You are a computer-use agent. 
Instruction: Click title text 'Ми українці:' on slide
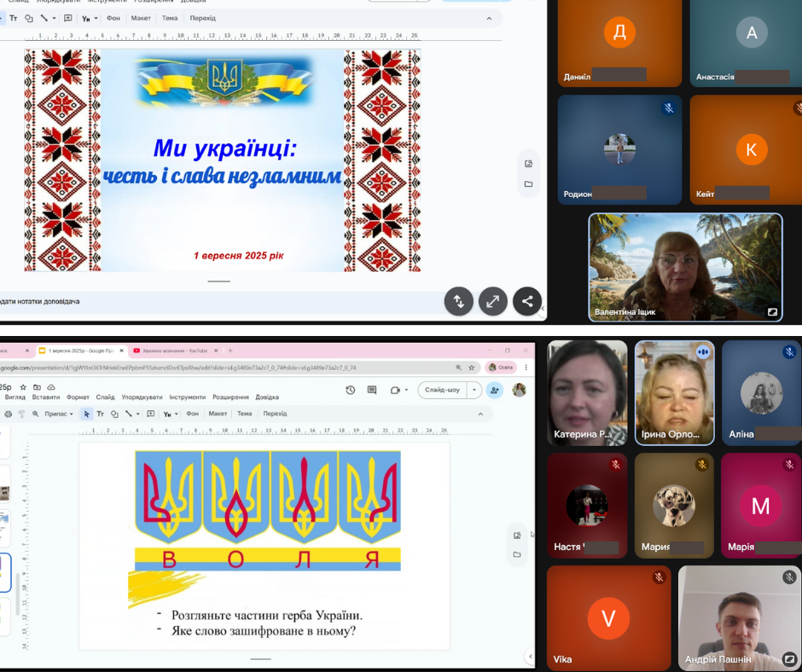(x=225, y=148)
